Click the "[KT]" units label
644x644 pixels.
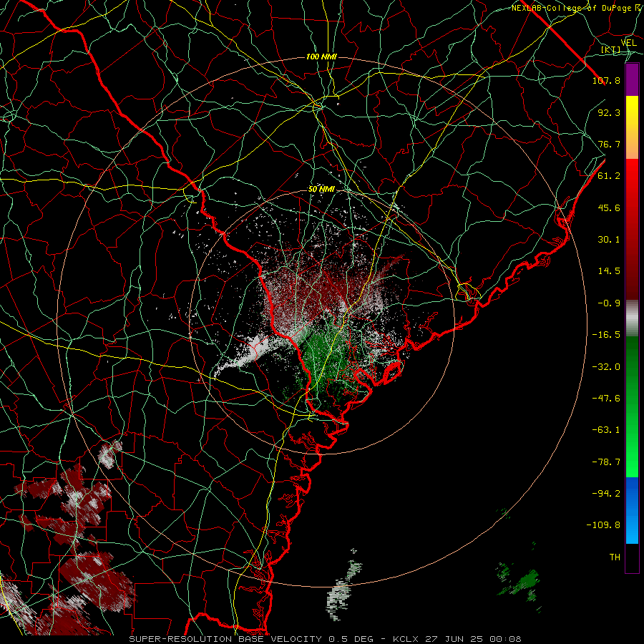click(610, 50)
